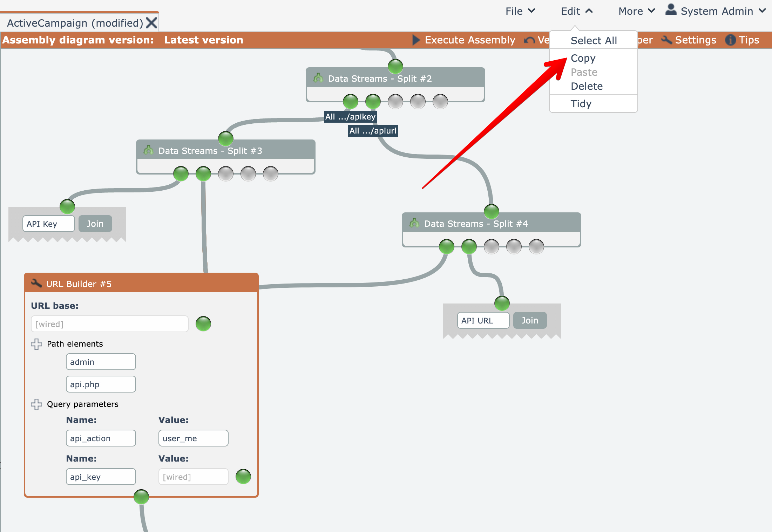This screenshot has width=772, height=532.
Task: Click the URL base green connector
Action: coord(203,324)
